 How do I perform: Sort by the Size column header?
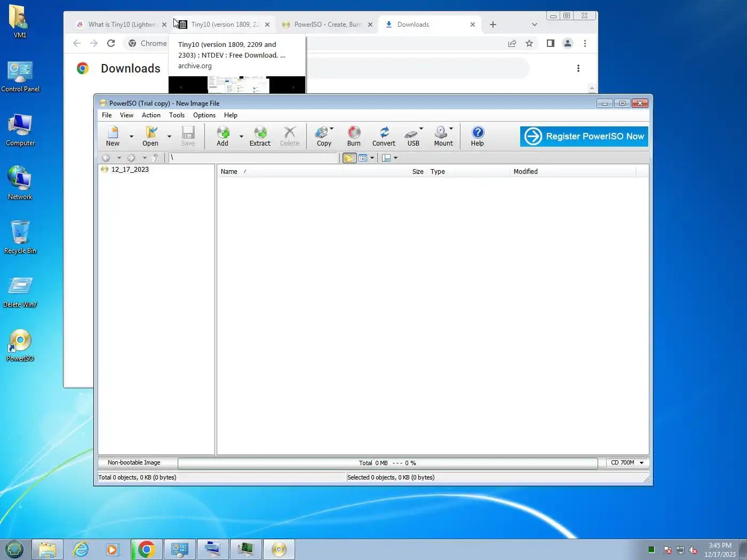tap(384, 172)
